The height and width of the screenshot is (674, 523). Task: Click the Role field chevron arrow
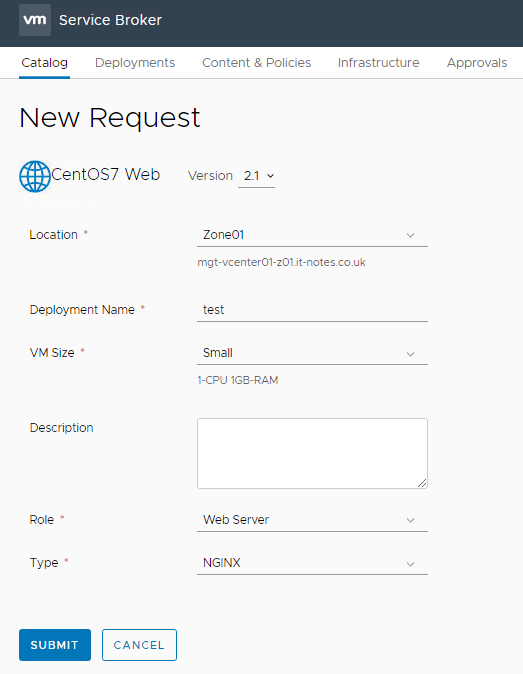click(x=410, y=520)
